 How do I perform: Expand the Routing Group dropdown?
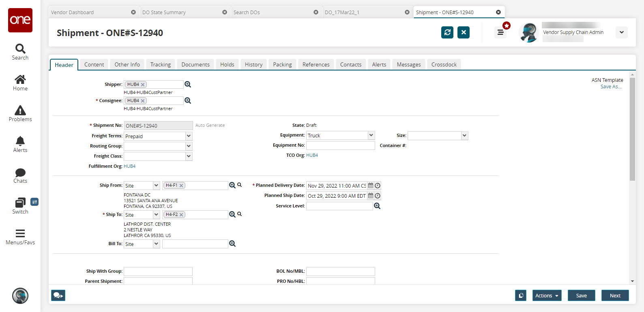[x=189, y=146]
